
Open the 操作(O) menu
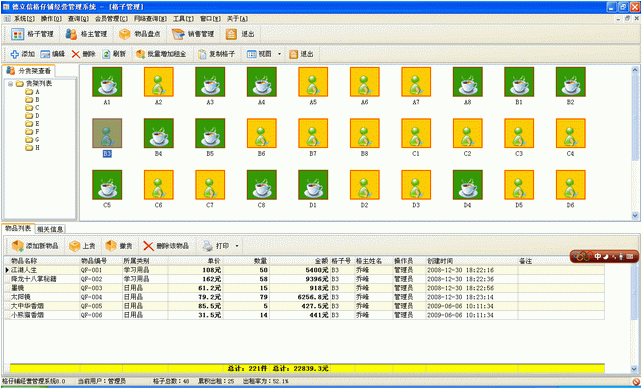(51, 19)
